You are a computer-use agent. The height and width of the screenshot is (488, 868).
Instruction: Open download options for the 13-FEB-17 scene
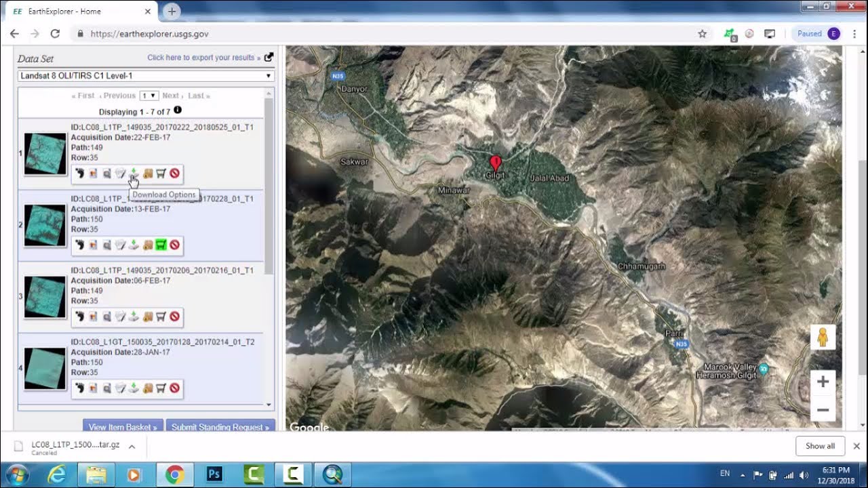134,245
